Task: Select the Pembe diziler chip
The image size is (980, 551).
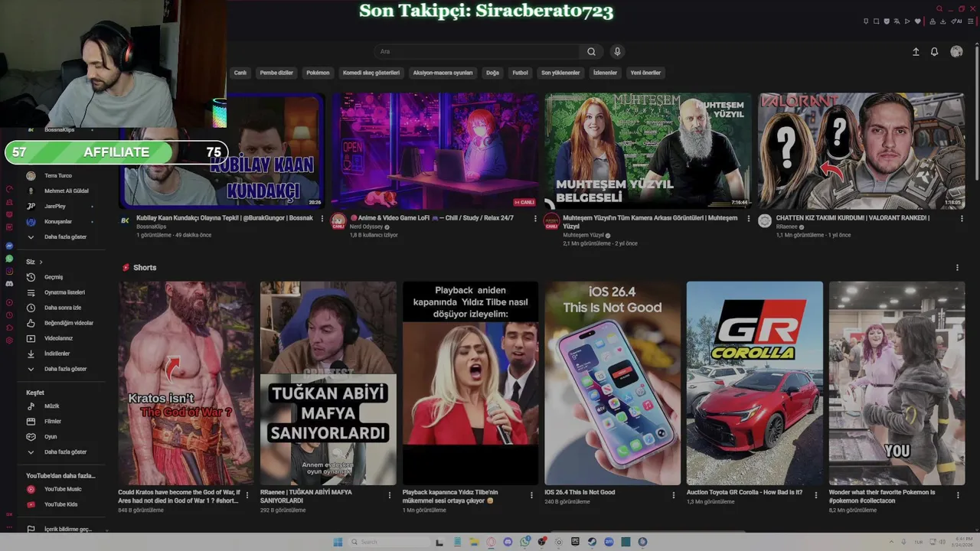Action: (x=276, y=73)
